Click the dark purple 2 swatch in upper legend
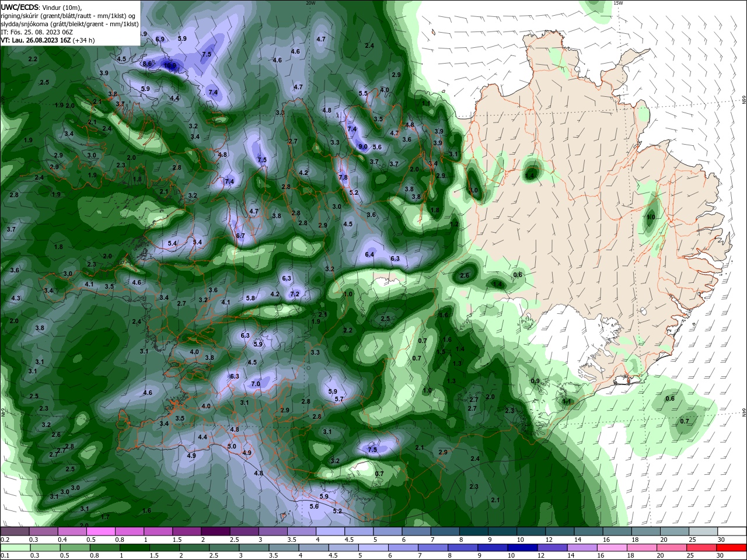Screen dimensions: 747x560 pos(216,531)
